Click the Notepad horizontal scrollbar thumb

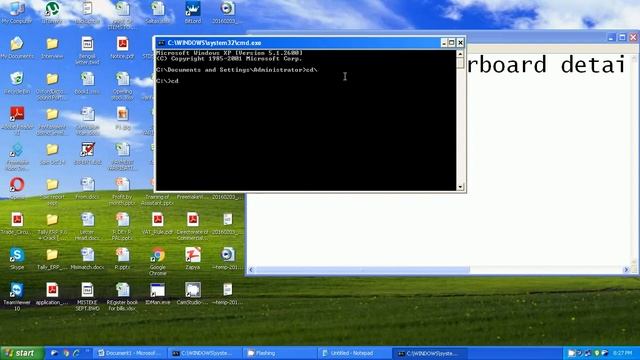point(362,269)
